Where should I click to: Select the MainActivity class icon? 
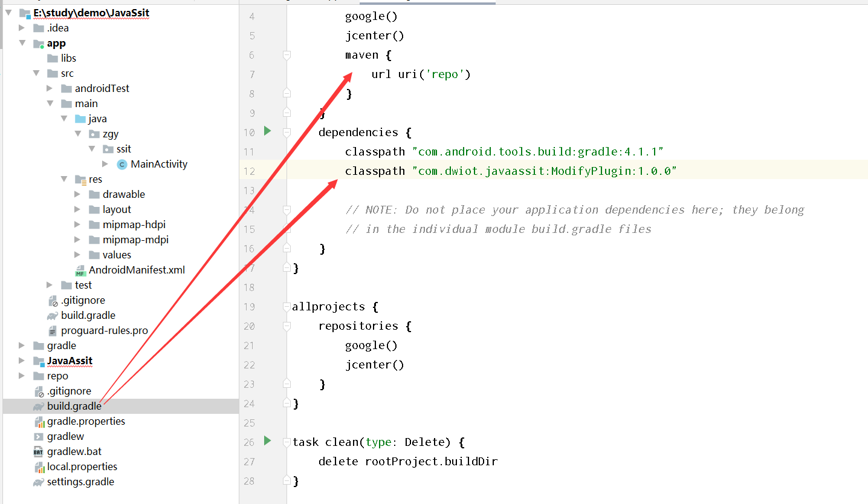point(122,164)
